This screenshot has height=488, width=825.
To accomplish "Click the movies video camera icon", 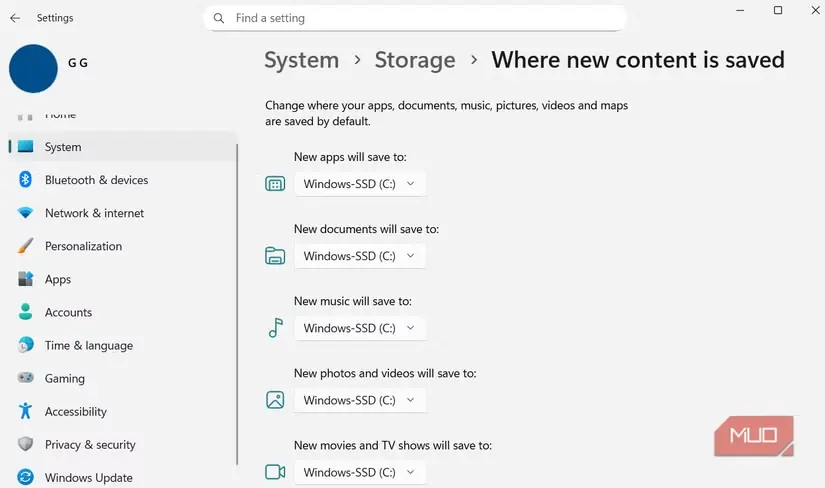I will [x=275, y=472].
